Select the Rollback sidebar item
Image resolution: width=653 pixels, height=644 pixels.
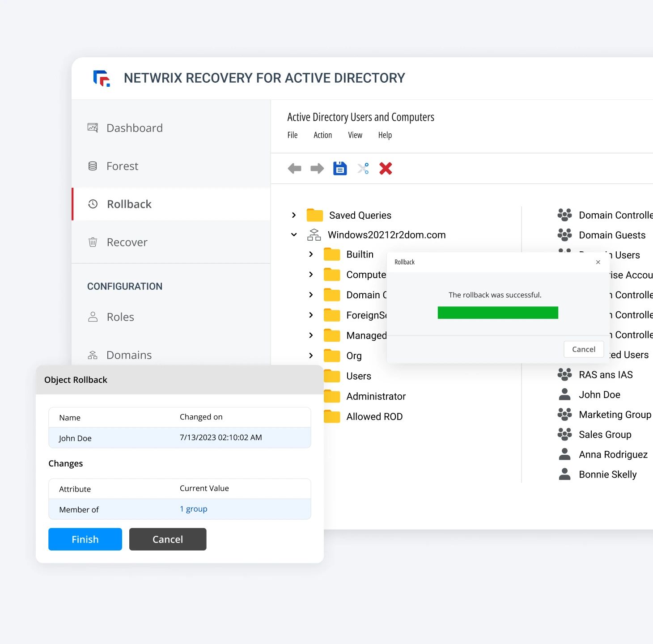point(171,204)
